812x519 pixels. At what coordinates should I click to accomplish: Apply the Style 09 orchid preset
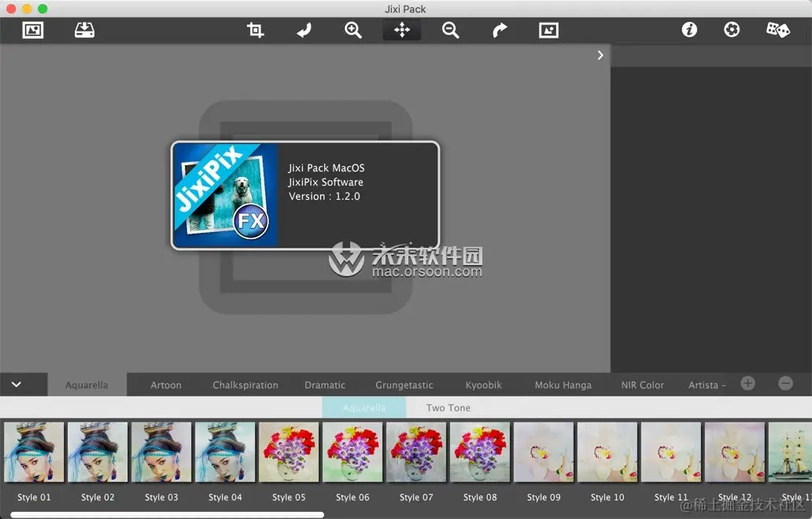point(544,452)
